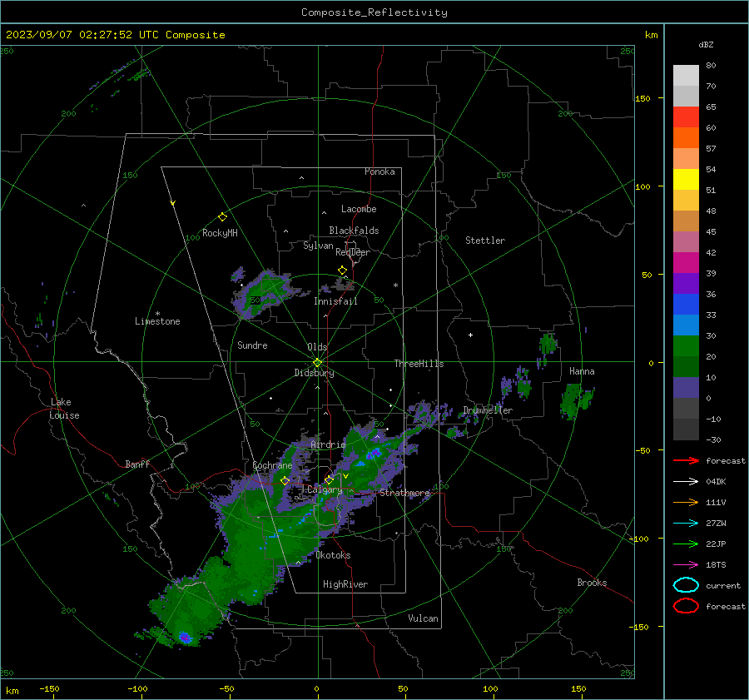Pick the royal blue 33–36 dBZ swatch
Image resolution: width=749 pixels, height=700 pixels.
pyautogui.click(x=686, y=304)
